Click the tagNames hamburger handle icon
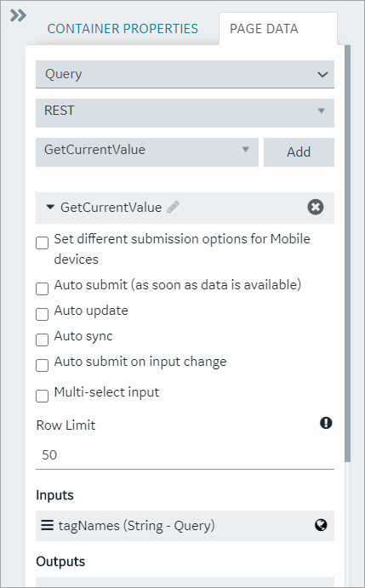This screenshot has width=365, height=588. [x=48, y=525]
